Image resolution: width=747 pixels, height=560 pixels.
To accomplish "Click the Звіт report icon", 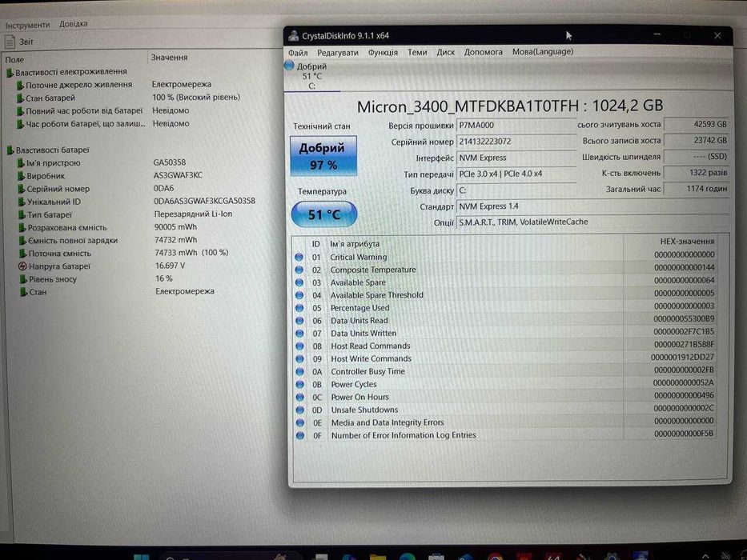I will click(x=10, y=42).
